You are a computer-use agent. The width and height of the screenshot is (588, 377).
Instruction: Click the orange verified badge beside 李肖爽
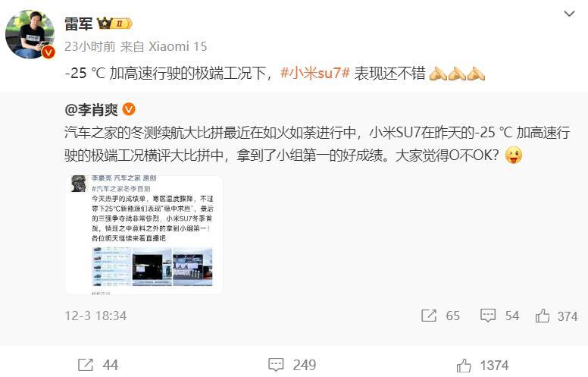click(x=129, y=110)
